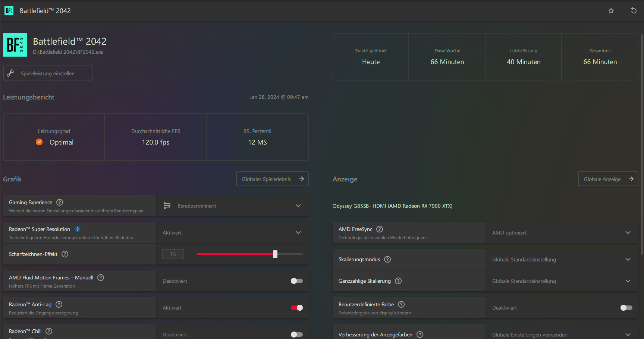
Task: Open the Radeon Super Resolution Aktiviert dropdown
Action: pos(233,232)
